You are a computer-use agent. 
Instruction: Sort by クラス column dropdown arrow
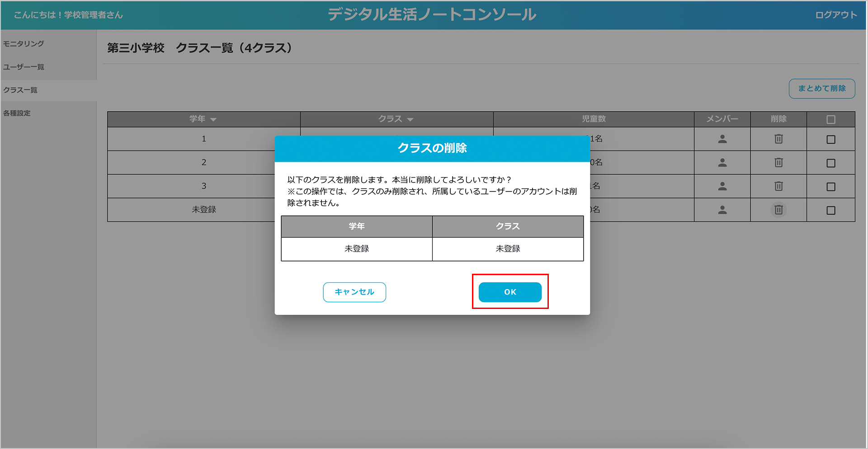tap(410, 120)
